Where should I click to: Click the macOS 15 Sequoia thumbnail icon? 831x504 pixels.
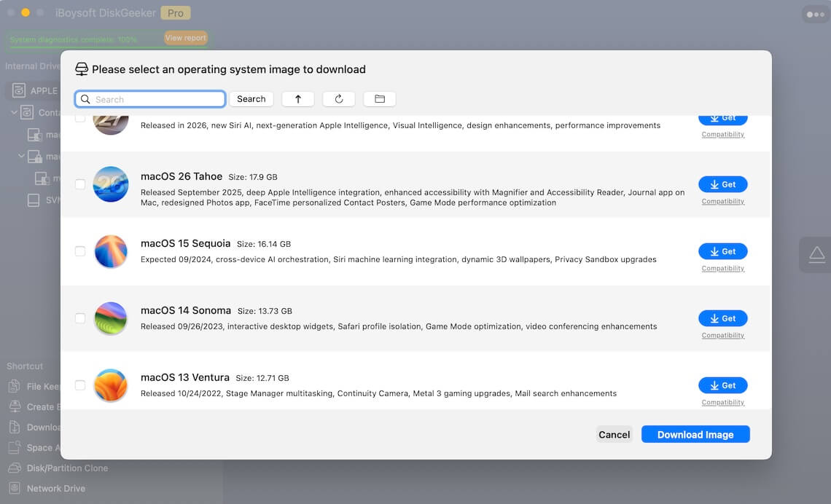point(111,251)
